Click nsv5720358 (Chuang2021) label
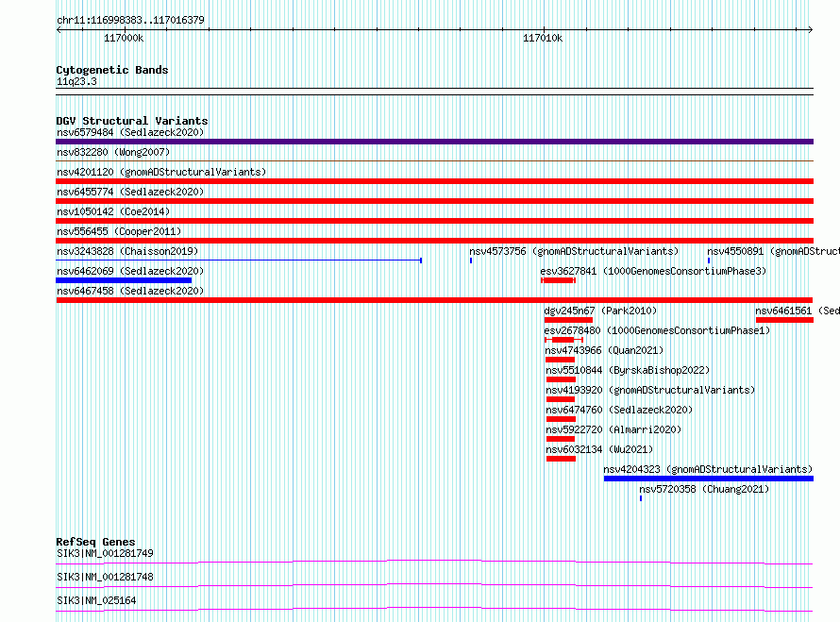840x622 pixels. [704, 489]
